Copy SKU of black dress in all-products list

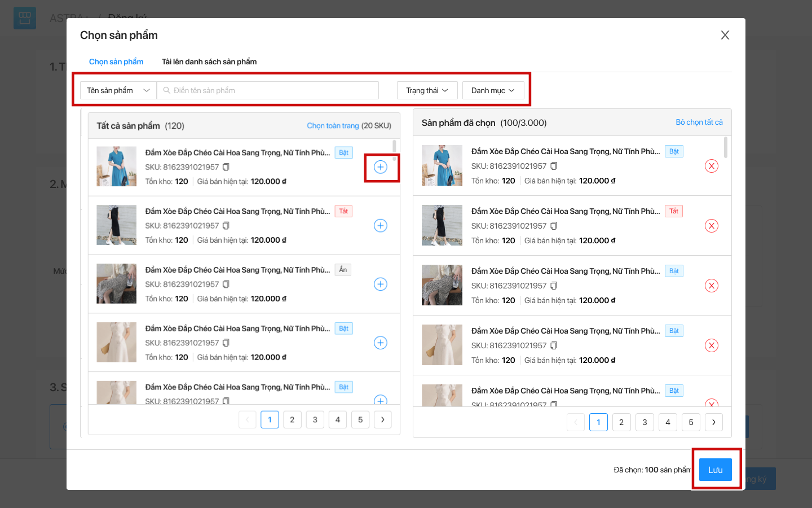[226, 226]
